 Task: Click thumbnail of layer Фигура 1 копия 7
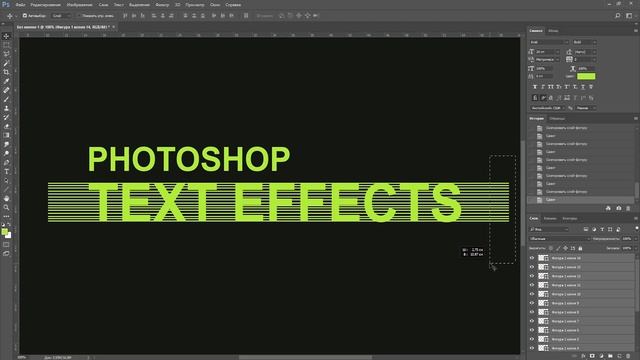point(543,321)
